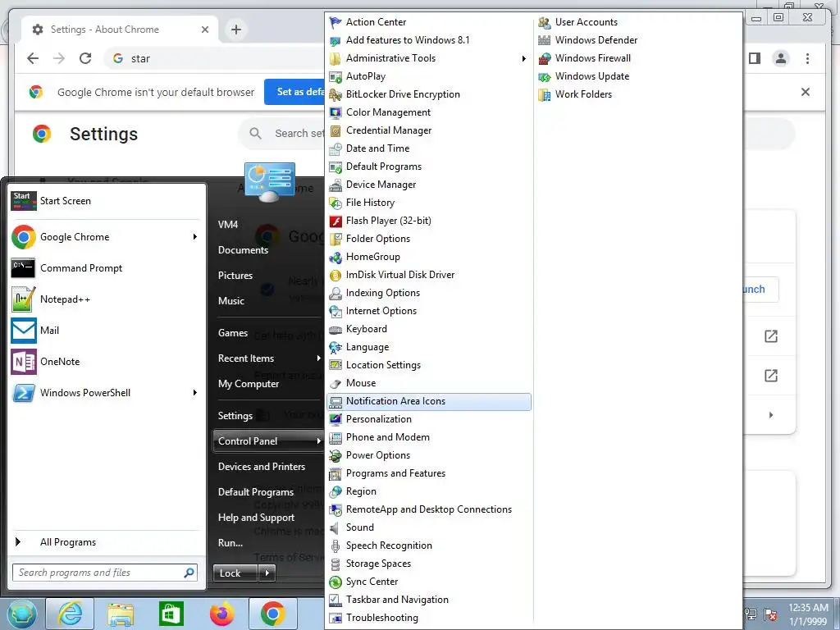Click Start Screen entry
The height and width of the screenshot is (630, 840).
pyautogui.click(x=107, y=201)
